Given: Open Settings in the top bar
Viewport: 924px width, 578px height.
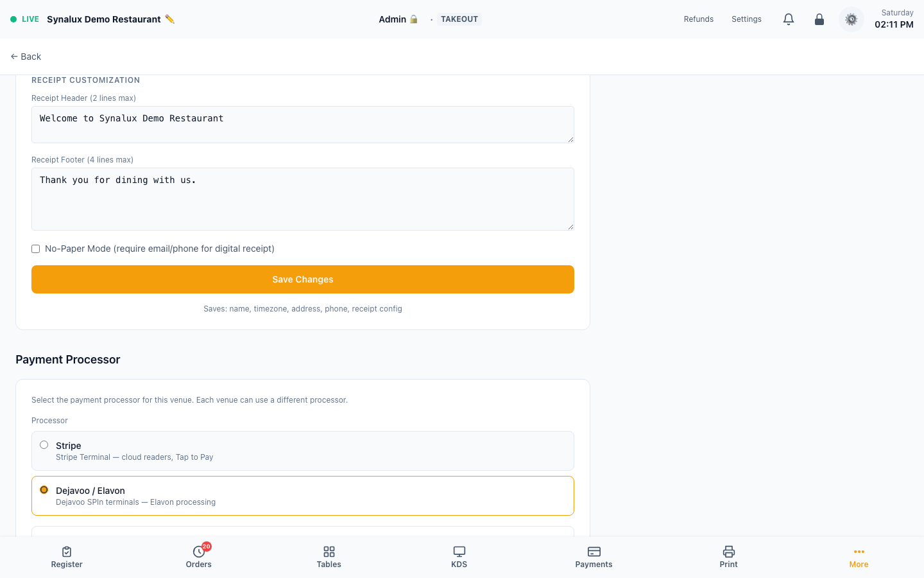Looking at the screenshot, I should coord(747,19).
